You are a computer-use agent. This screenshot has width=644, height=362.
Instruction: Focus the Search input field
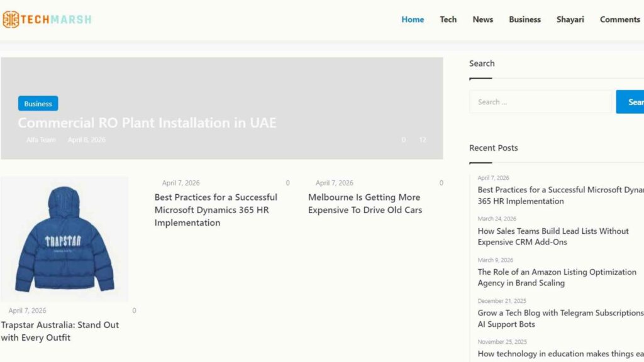coord(540,102)
